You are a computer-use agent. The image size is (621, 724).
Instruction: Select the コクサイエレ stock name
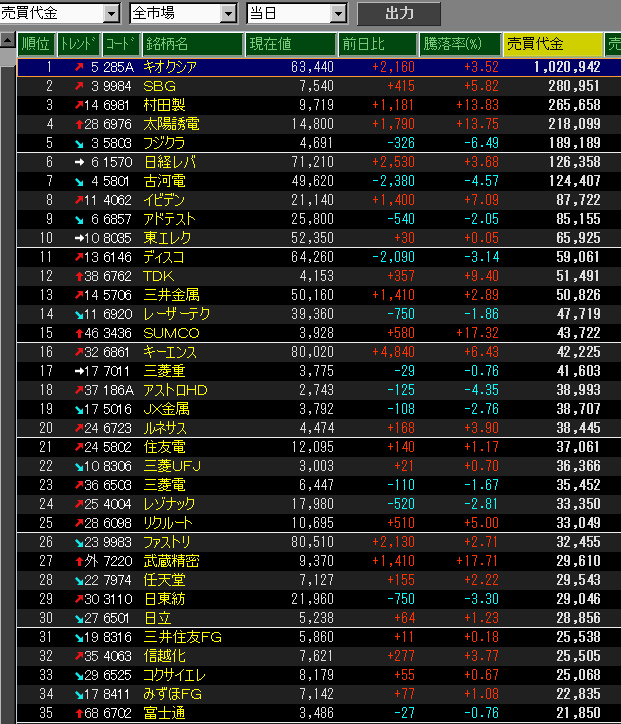174,676
